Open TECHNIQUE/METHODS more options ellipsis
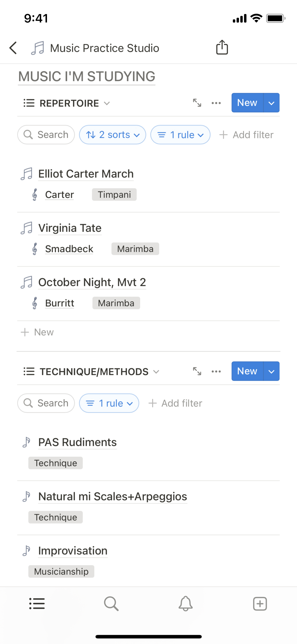The width and height of the screenshot is (297, 644). [x=216, y=371]
